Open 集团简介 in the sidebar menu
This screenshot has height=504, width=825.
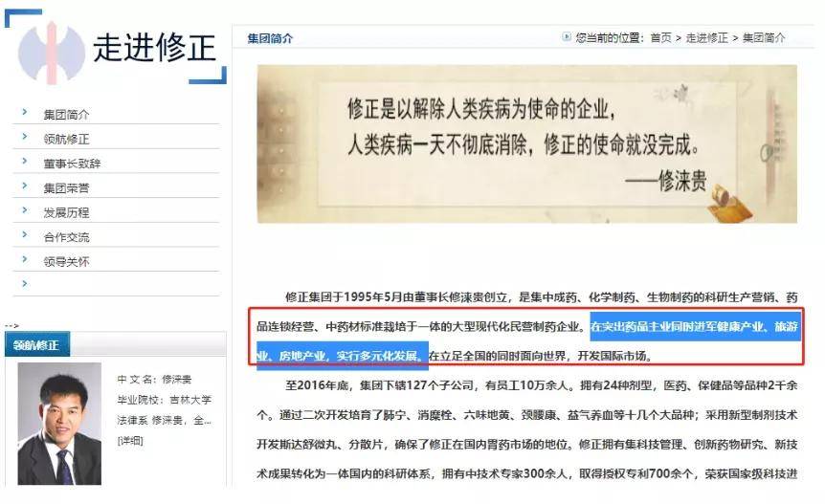click(x=66, y=114)
